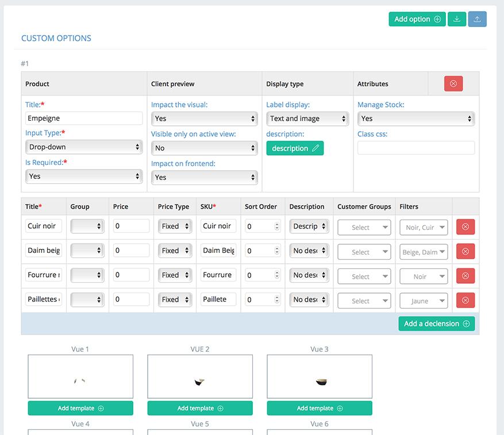Open the Beige, Daim filters dropdown

pos(424,252)
